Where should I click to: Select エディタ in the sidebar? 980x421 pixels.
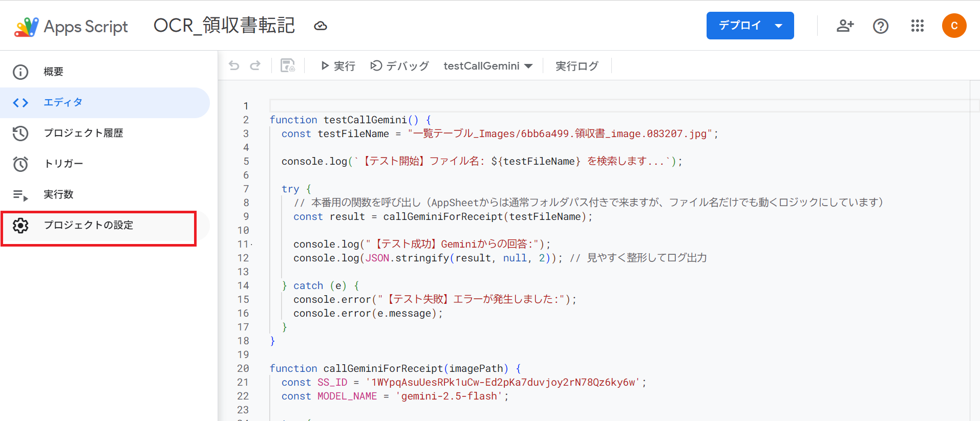(x=62, y=102)
